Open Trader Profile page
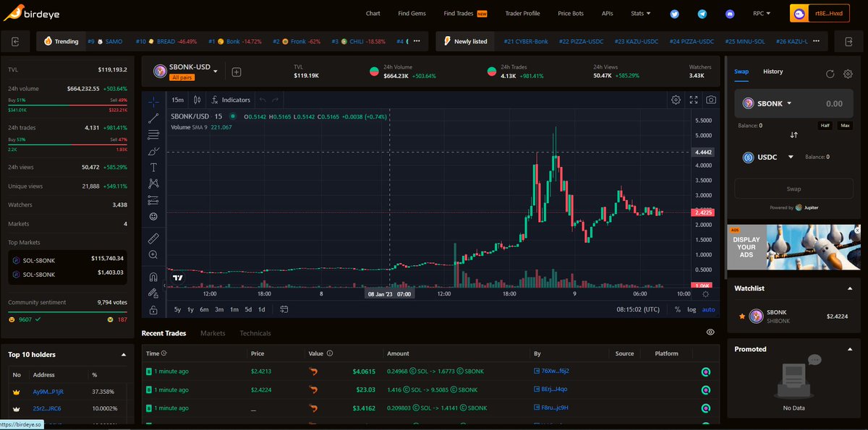868x430 pixels. click(x=522, y=13)
